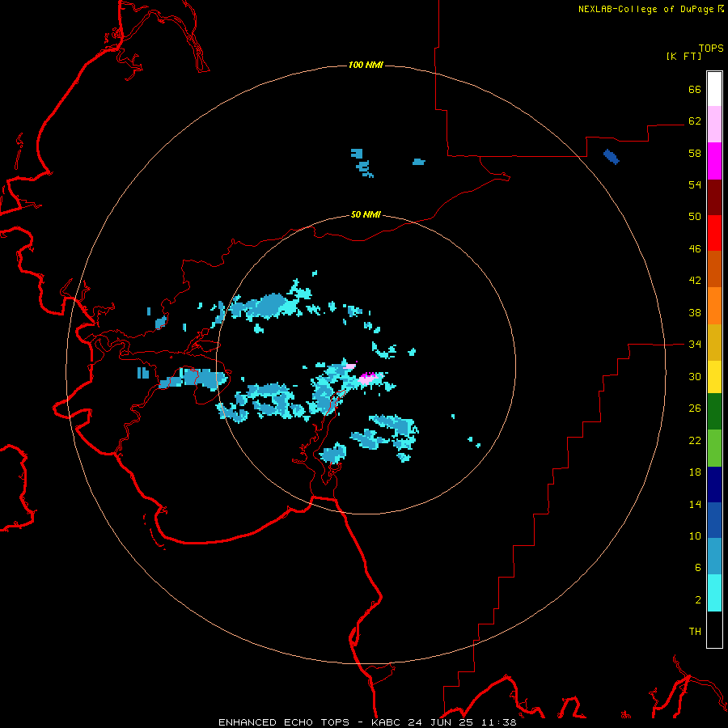
Task: Click the "TOPS" legend heading
Action: [x=711, y=49]
